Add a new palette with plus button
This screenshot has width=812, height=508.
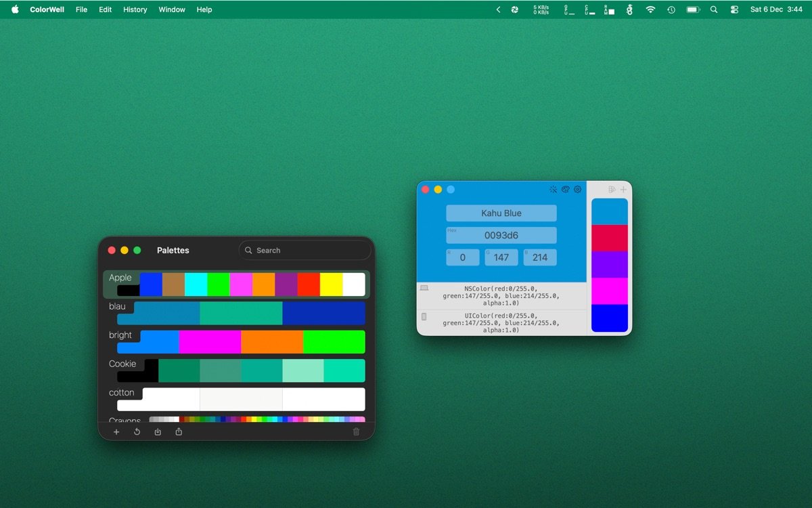[x=116, y=431]
